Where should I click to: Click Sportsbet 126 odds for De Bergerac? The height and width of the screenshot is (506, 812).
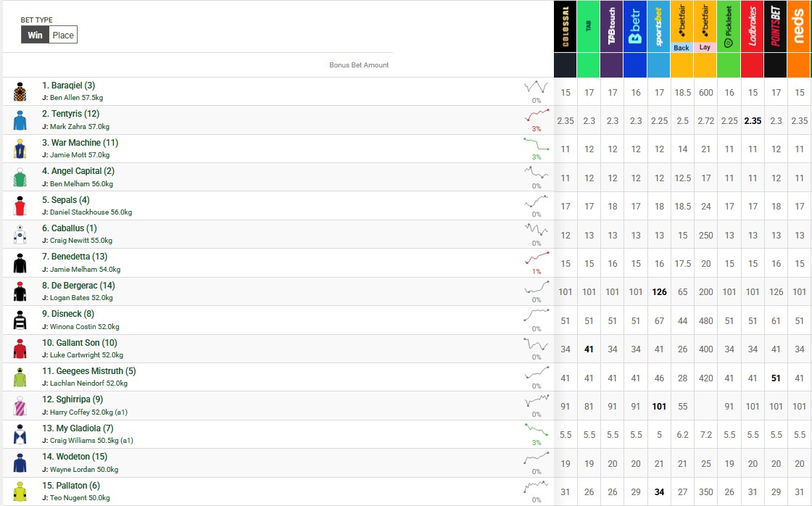click(659, 292)
